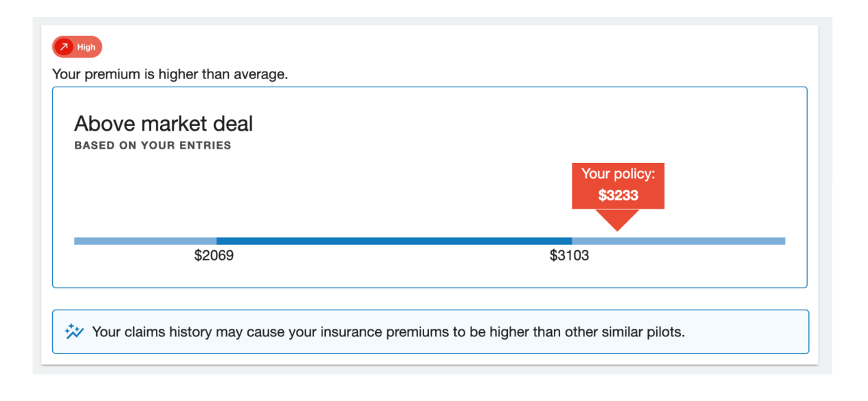Select the "High" text in the red badge
Image resolution: width=868 pixels, height=401 pixels.
(x=87, y=47)
